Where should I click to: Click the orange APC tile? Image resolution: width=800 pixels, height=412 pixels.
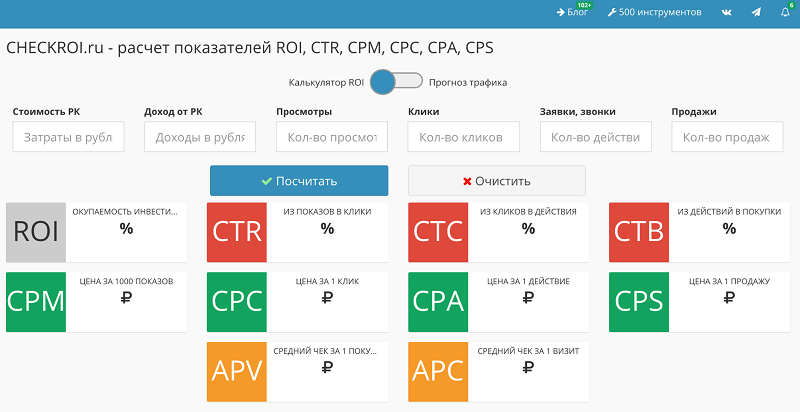tap(438, 372)
